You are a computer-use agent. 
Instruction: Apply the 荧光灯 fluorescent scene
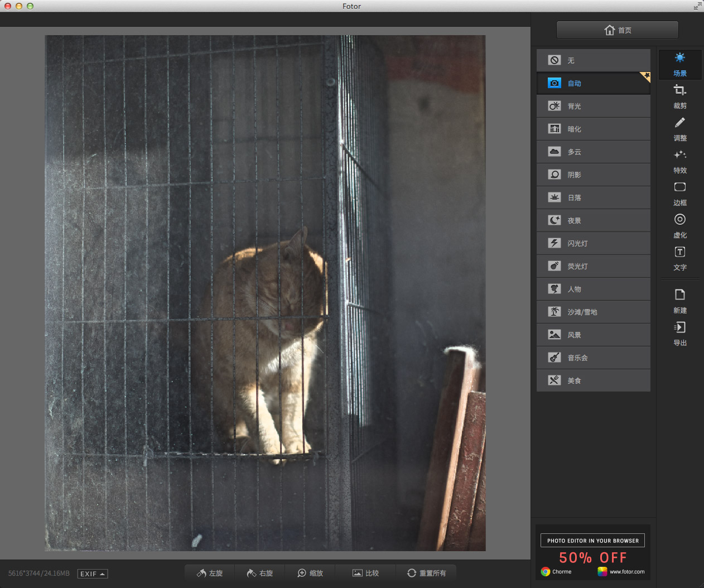pos(593,266)
